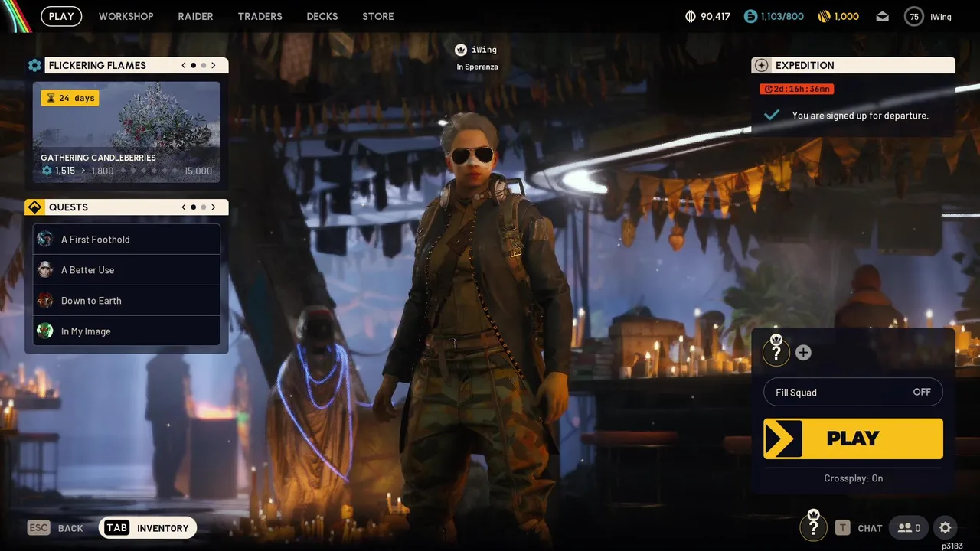Click the In My Image quest giver portrait
The image size is (980, 551).
45,331
